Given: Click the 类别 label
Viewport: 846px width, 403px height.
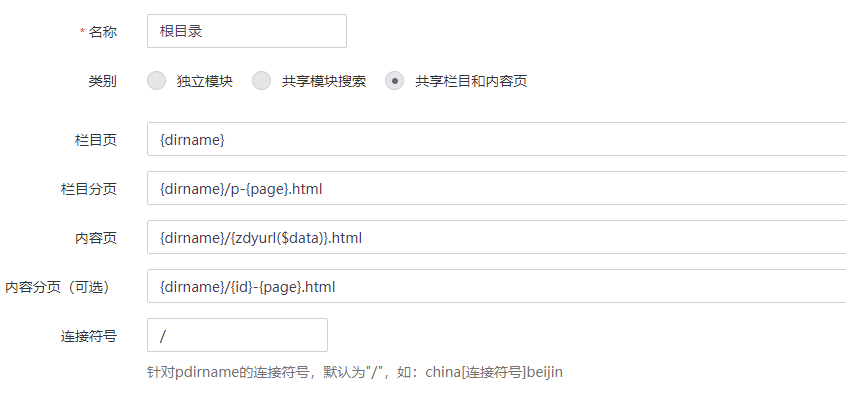Looking at the screenshot, I should point(102,81).
